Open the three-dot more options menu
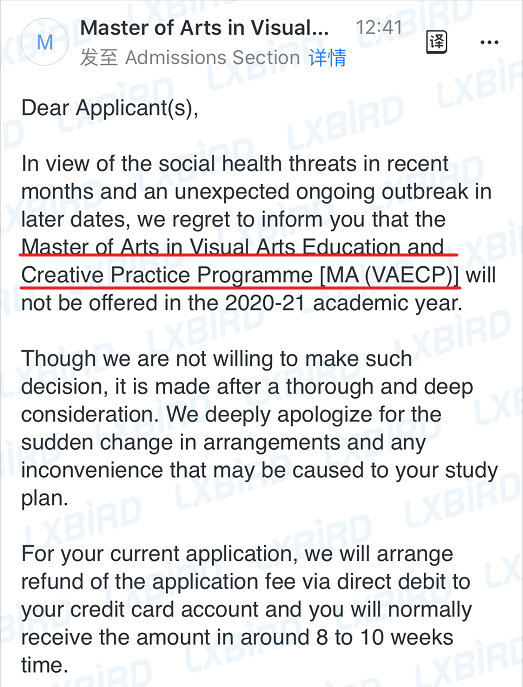 (x=489, y=42)
